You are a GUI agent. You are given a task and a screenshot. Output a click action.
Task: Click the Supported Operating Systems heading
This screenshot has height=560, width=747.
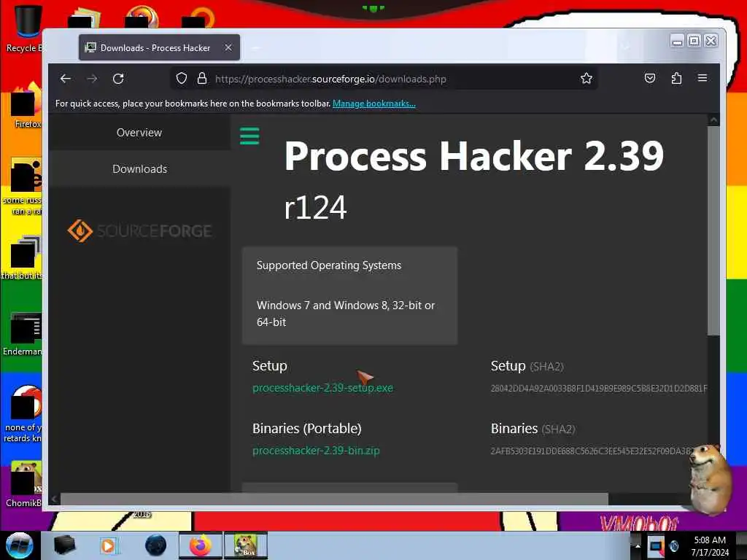(x=329, y=265)
